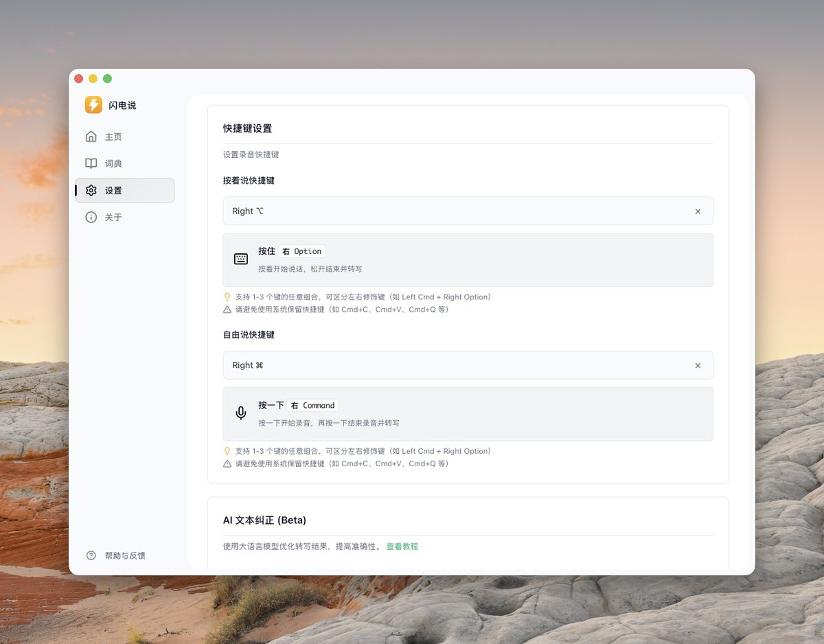Click the Right ⌥ shortcut input field
824x644 pixels.
[x=468, y=211]
